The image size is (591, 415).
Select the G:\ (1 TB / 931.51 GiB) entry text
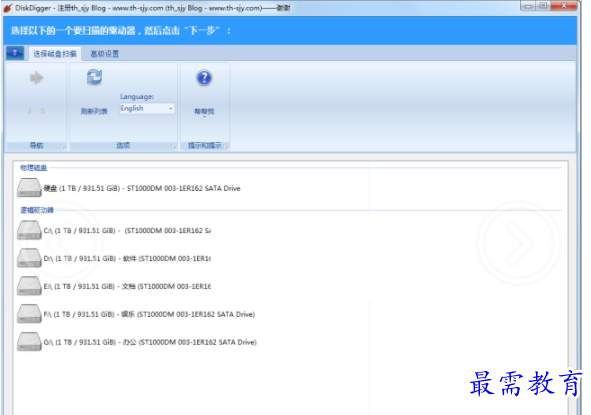point(150,342)
